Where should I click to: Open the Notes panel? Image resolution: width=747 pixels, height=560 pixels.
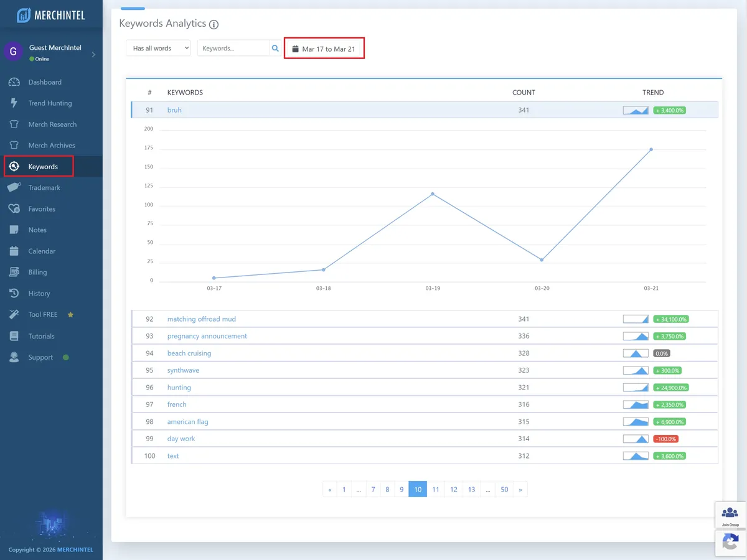[37, 230]
